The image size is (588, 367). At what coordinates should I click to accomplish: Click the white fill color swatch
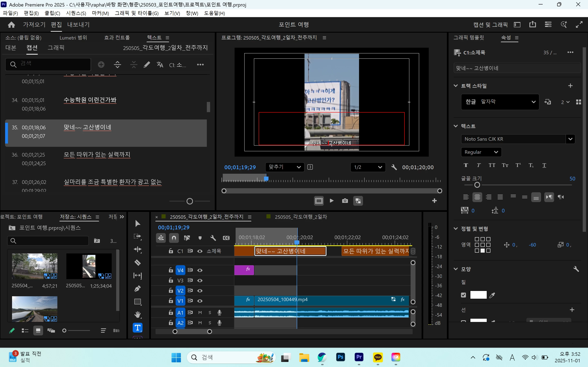pyautogui.click(x=478, y=295)
